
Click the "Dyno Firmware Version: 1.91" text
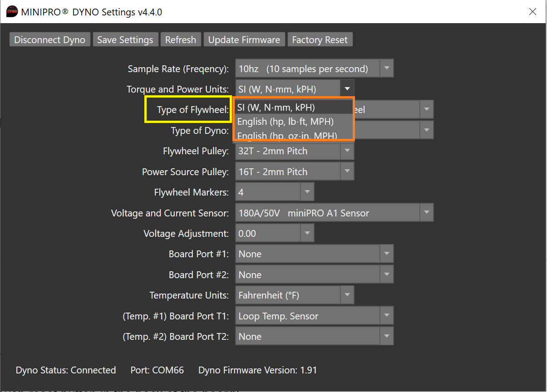258,370
